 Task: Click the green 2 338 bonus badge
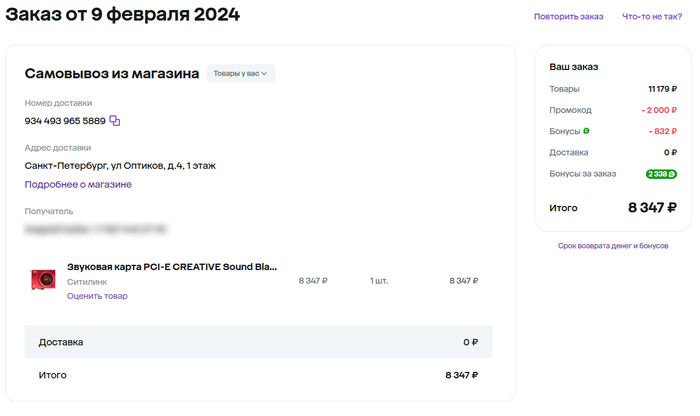point(660,174)
